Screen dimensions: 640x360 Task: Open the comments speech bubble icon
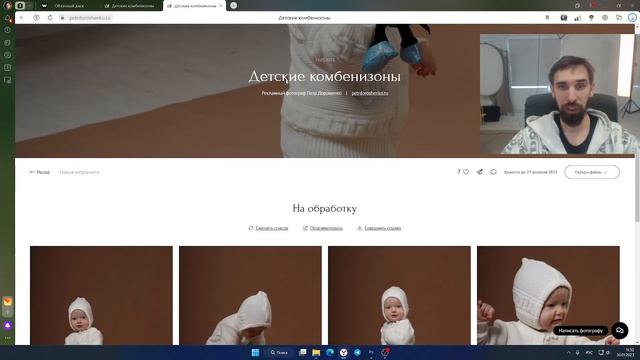click(x=493, y=172)
